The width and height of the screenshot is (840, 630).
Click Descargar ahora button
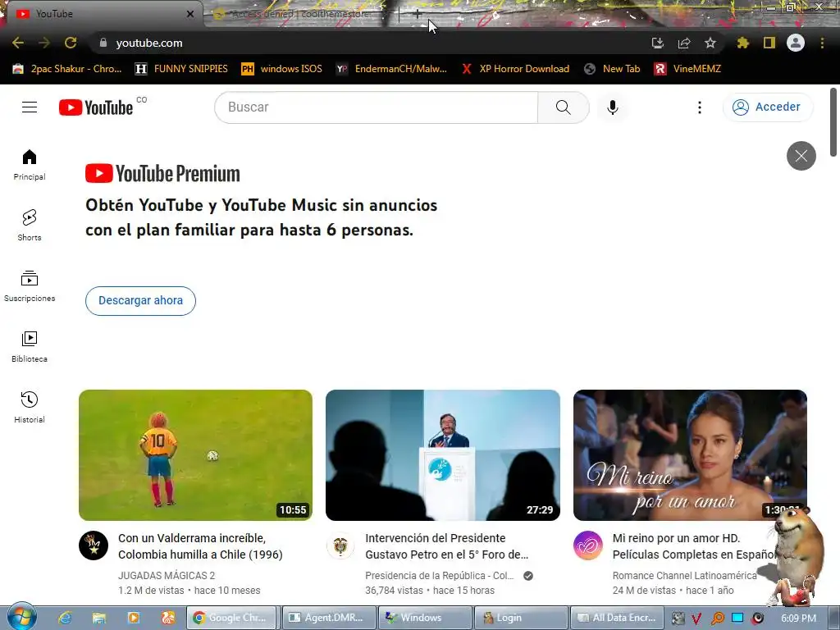140,300
